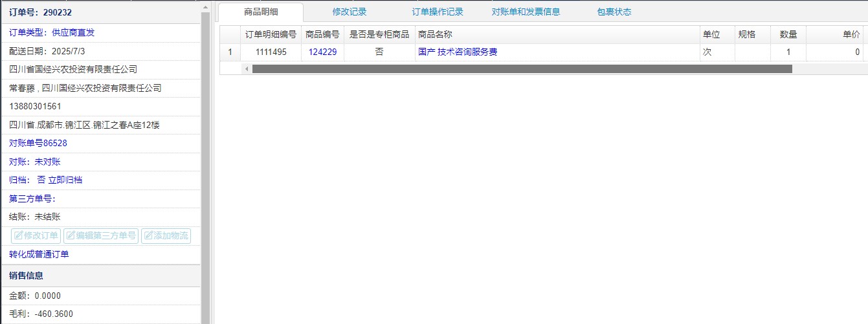
Task: Switch to the 商品明细 tab
Action: (x=261, y=12)
